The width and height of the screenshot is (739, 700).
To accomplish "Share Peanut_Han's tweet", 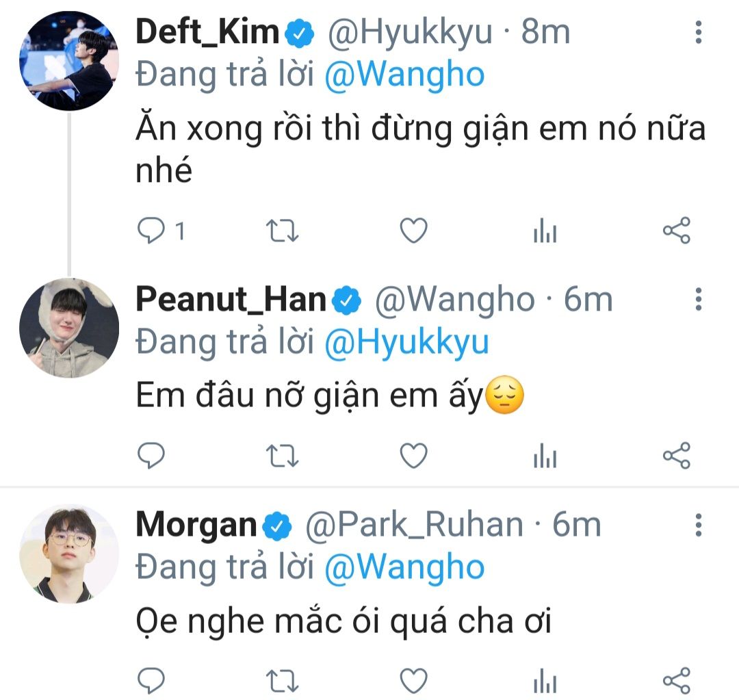I will pyautogui.click(x=677, y=454).
